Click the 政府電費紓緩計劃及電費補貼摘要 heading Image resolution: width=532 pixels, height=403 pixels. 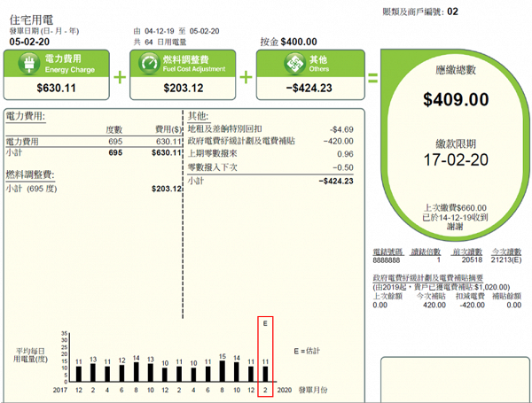(427, 278)
